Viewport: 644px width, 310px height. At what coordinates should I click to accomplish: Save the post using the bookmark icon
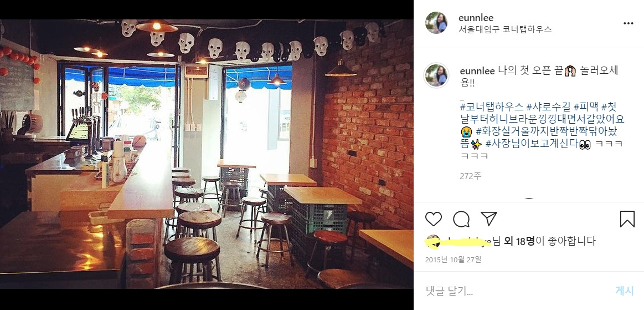627,219
